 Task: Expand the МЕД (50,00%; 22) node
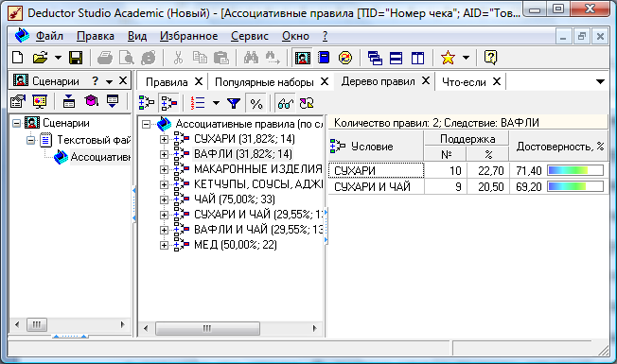coord(164,245)
